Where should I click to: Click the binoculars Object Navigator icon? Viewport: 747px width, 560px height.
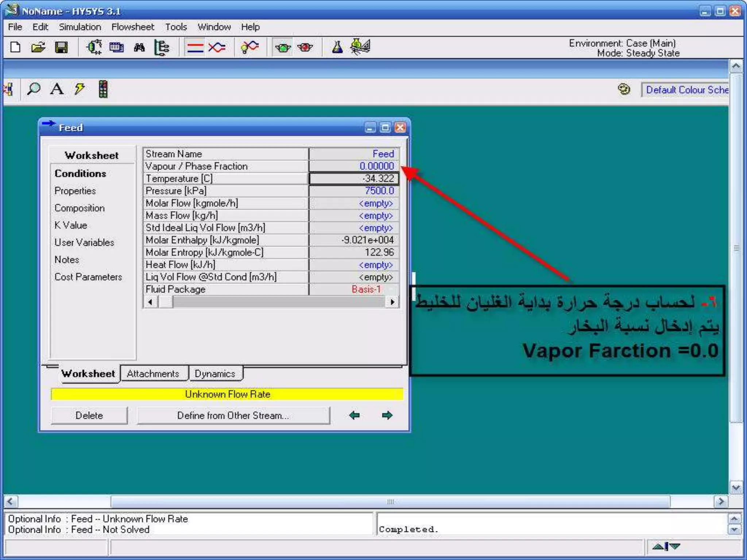[139, 47]
